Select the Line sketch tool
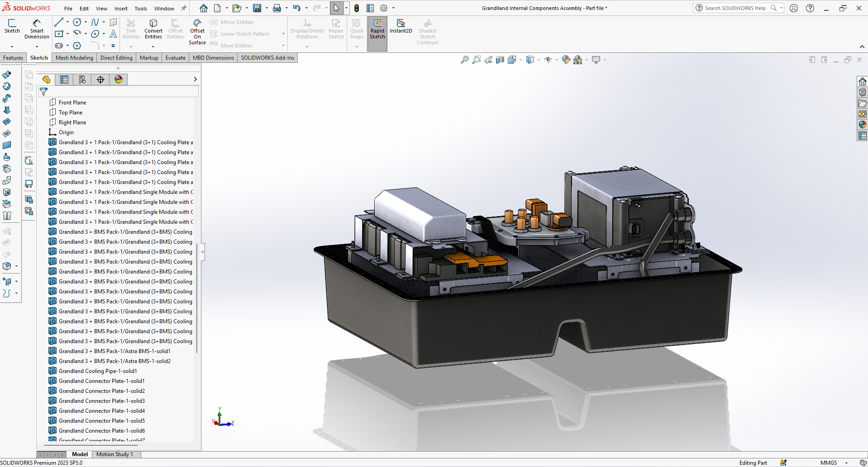868x467 pixels. point(59,22)
